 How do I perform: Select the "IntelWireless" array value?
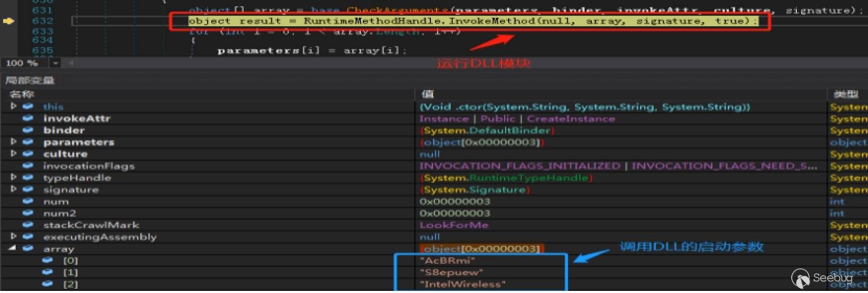462,284
